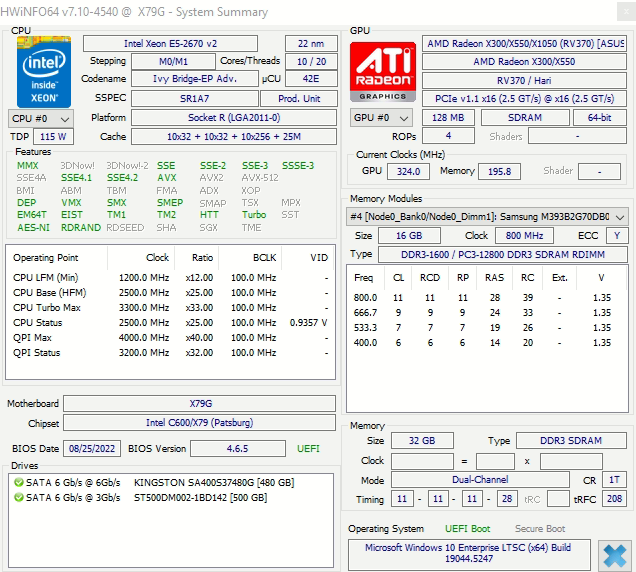The image size is (636, 572).
Task: Click the tRFC 208 value
Action: click(615, 499)
